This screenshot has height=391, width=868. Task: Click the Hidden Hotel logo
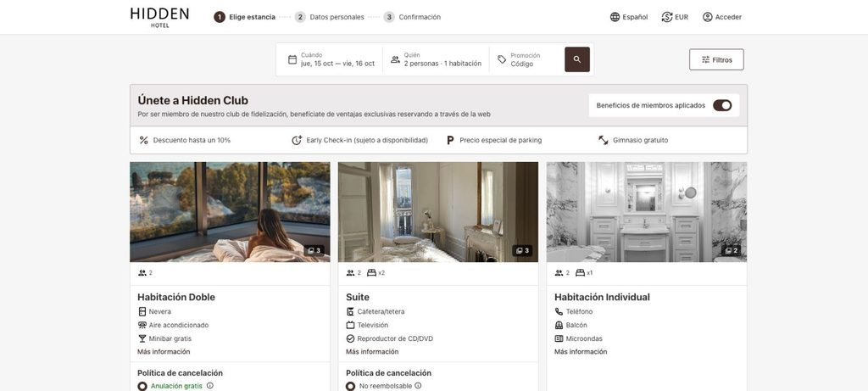coord(159,17)
